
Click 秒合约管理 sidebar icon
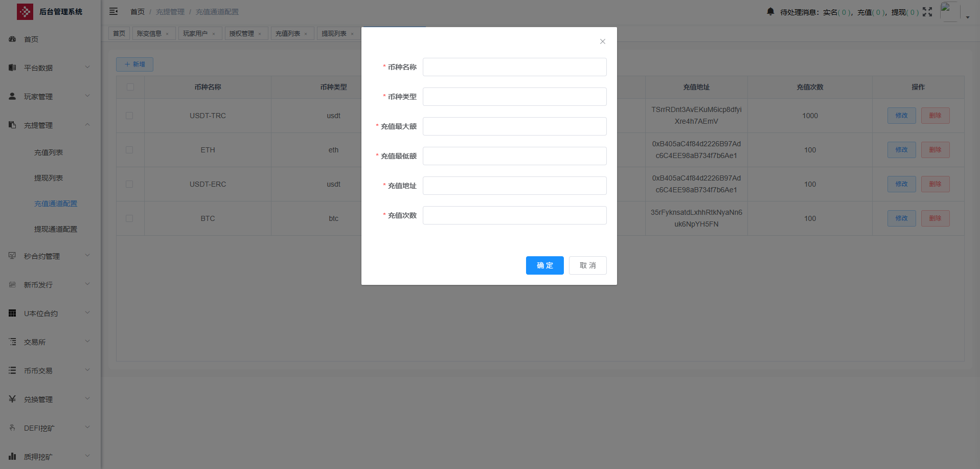click(12, 256)
